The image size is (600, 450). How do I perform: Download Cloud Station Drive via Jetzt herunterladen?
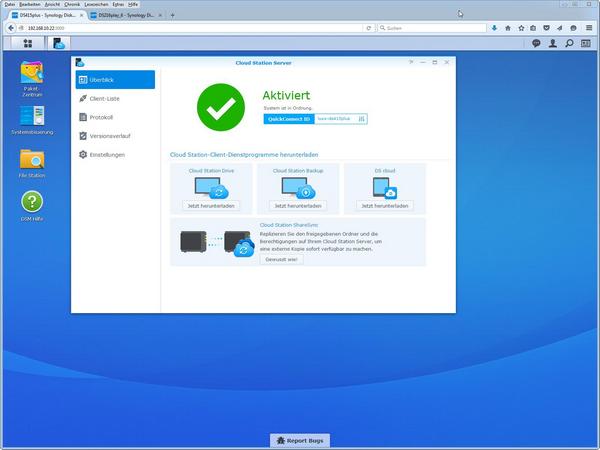coord(211,206)
